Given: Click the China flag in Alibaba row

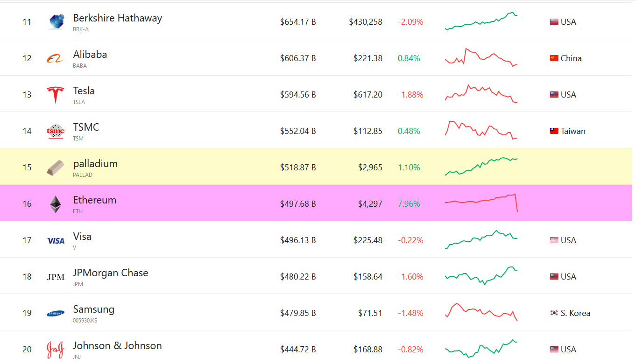Looking at the screenshot, I should pyautogui.click(x=554, y=58).
